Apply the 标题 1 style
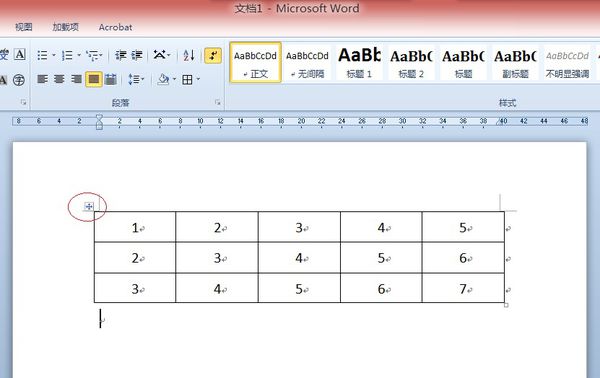Image resolution: width=600 pixels, height=378 pixels. pos(359,62)
